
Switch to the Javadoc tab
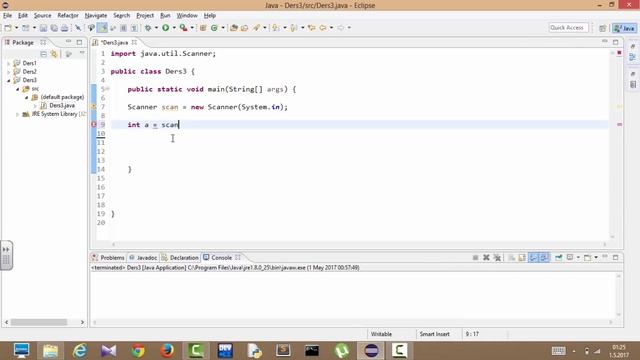pyautogui.click(x=143, y=258)
